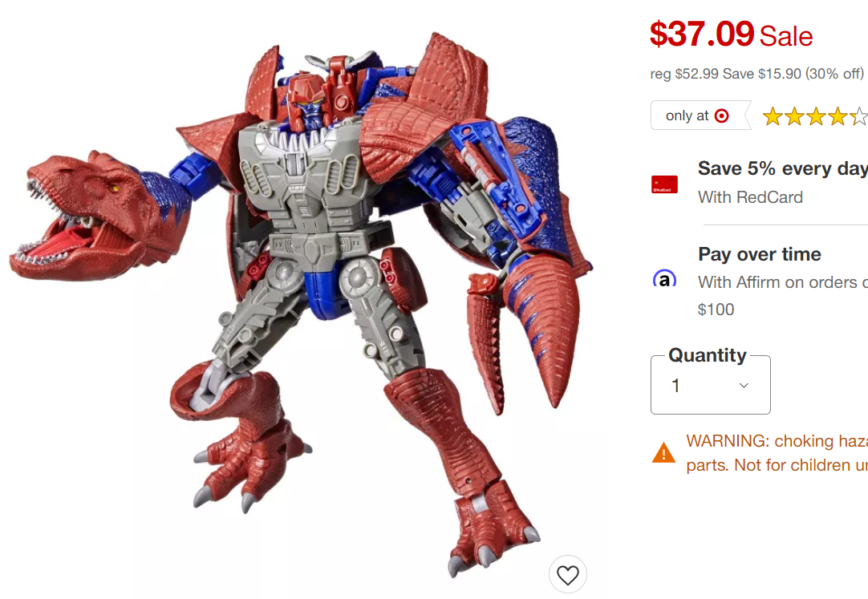Click the Quantity field label
The height and width of the screenshot is (599, 868).
click(708, 355)
